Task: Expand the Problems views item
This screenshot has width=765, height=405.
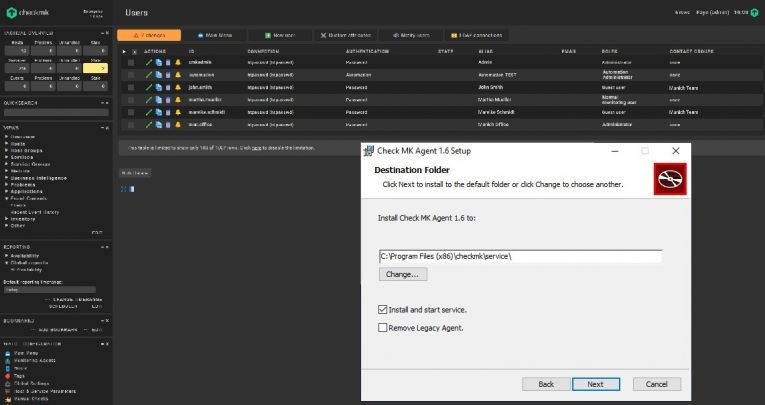Action: (x=6, y=185)
